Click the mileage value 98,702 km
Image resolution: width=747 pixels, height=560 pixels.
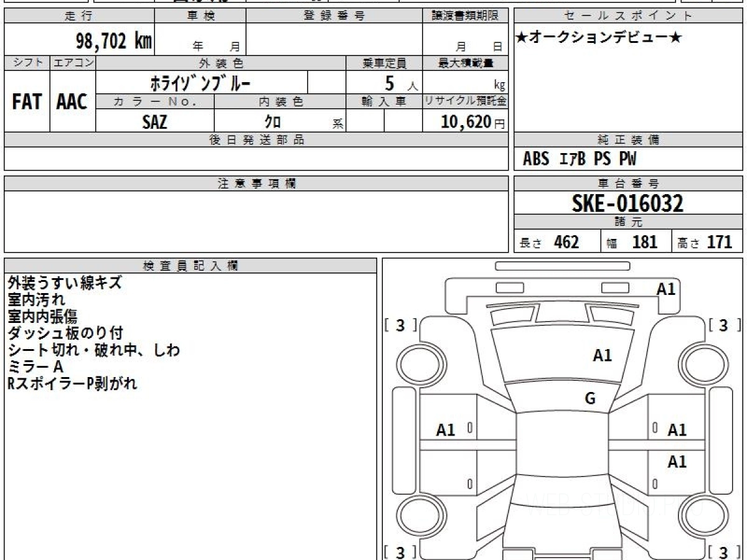click(113, 42)
